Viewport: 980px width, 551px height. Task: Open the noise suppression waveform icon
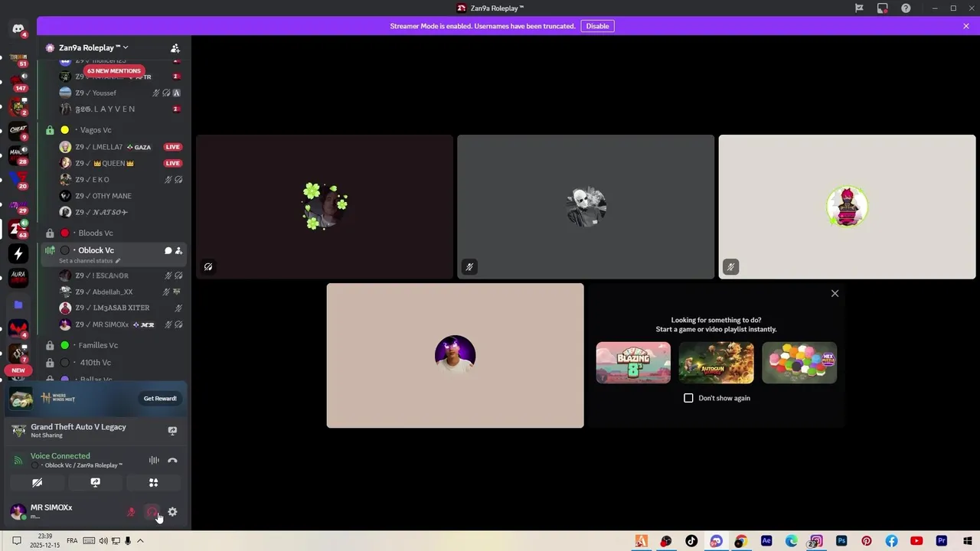[x=154, y=460]
